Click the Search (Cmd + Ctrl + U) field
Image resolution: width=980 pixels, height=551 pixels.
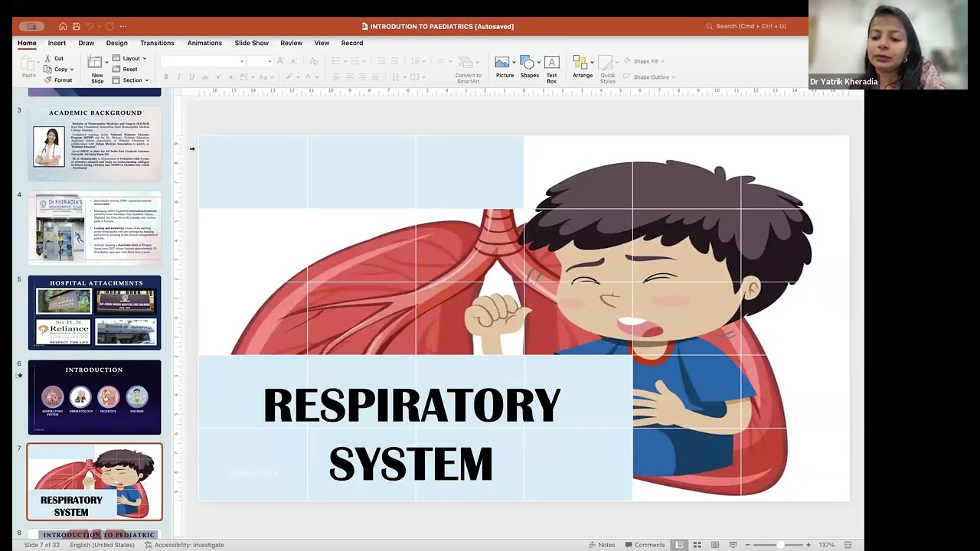(x=746, y=26)
